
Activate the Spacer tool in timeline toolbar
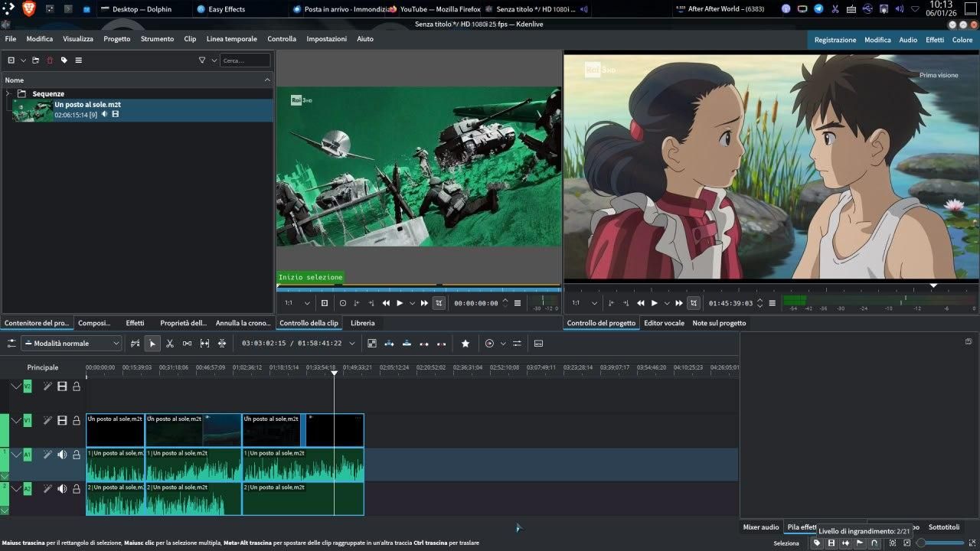pos(187,344)
